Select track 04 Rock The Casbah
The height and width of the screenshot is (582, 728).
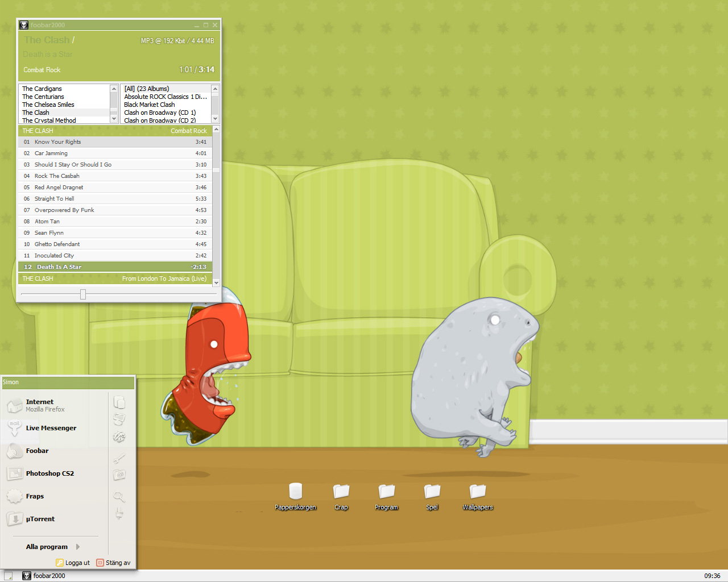pos(115,176)
